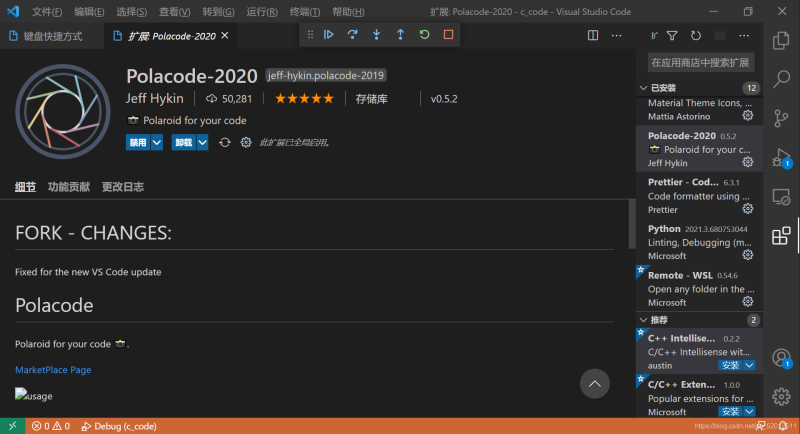Click the five-star rating

click(304, 98)
